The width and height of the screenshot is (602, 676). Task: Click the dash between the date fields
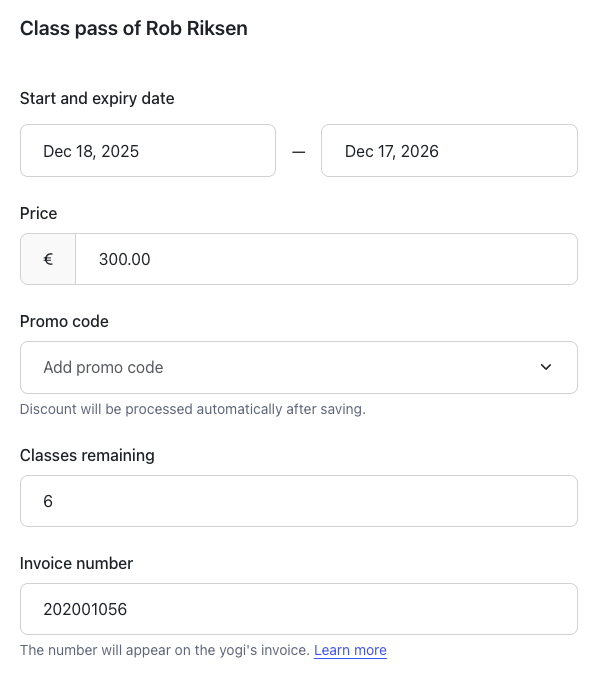point(298,152)
